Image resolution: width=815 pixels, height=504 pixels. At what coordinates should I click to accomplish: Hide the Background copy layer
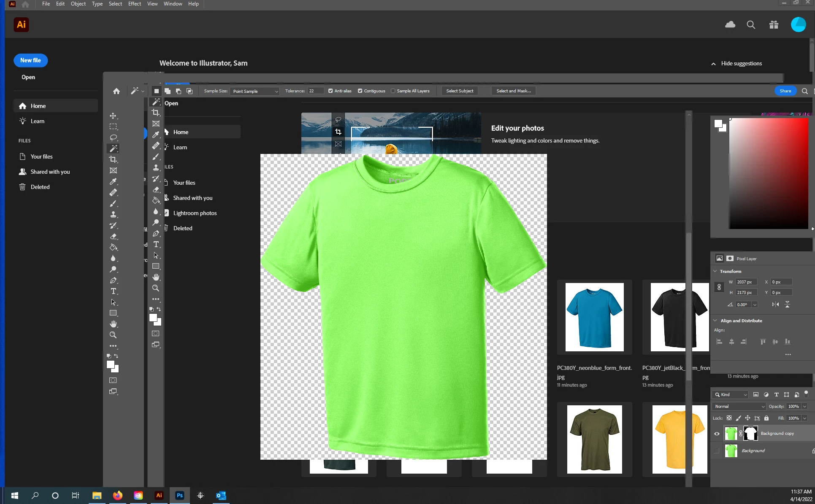tap(717, 434)
